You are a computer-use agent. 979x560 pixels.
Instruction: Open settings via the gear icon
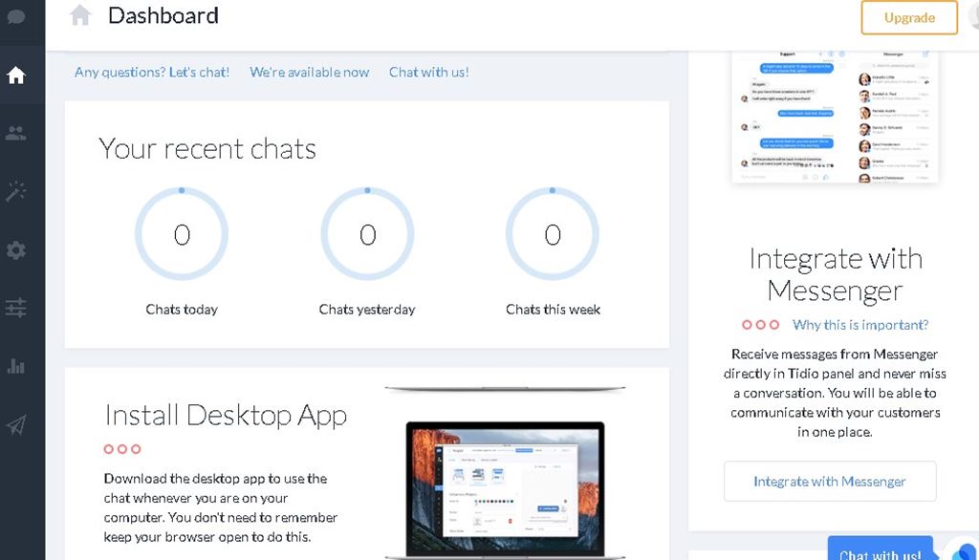(x=16, y=250)
